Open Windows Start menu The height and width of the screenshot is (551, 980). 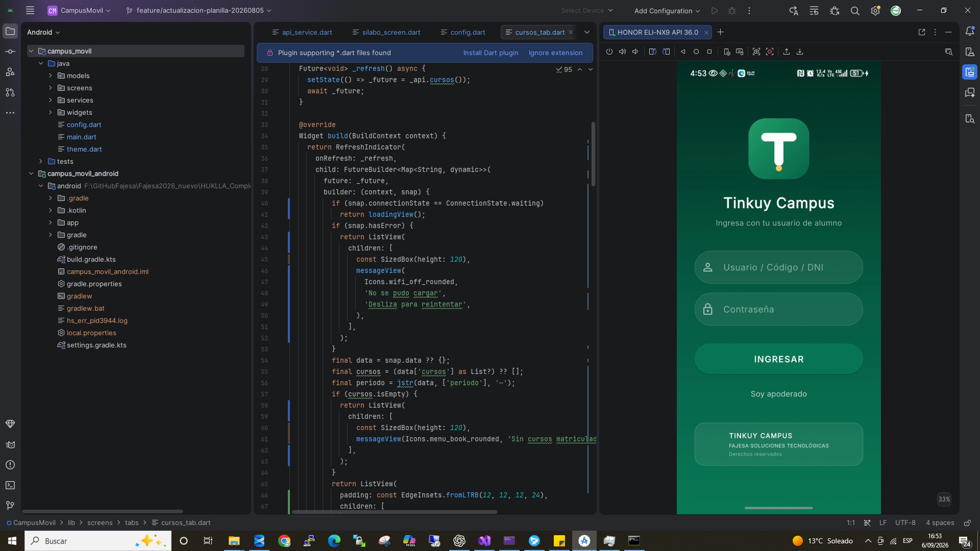[12, 541]
